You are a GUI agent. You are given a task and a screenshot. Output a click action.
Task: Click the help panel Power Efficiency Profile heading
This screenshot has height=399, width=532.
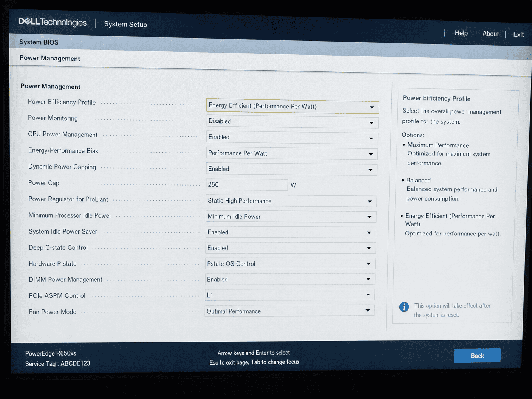436,98
